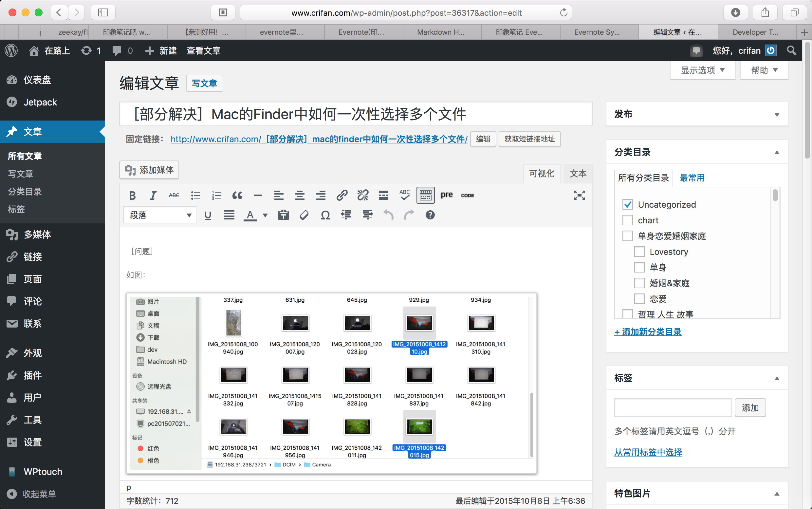The height and width of the screenshot is (509, 812).
Task: Check the chart category checkbox
Action: [x=628, y=220]
